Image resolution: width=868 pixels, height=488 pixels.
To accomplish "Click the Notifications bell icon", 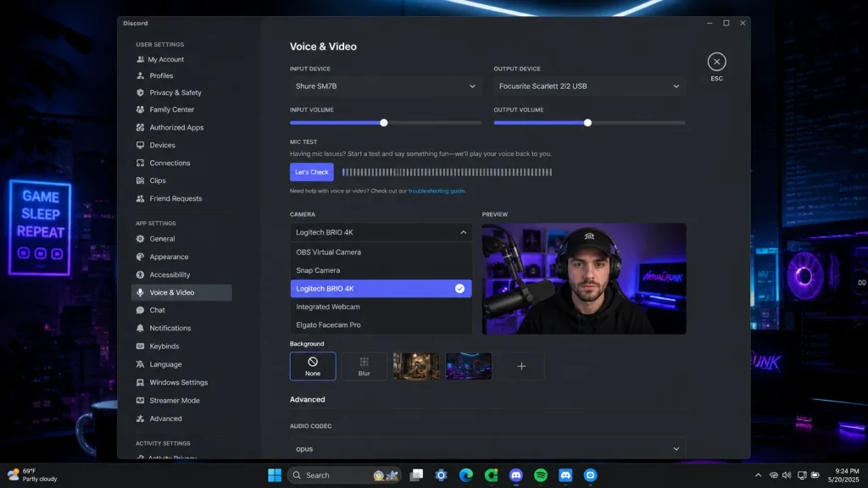I will (x=140, y=328).
